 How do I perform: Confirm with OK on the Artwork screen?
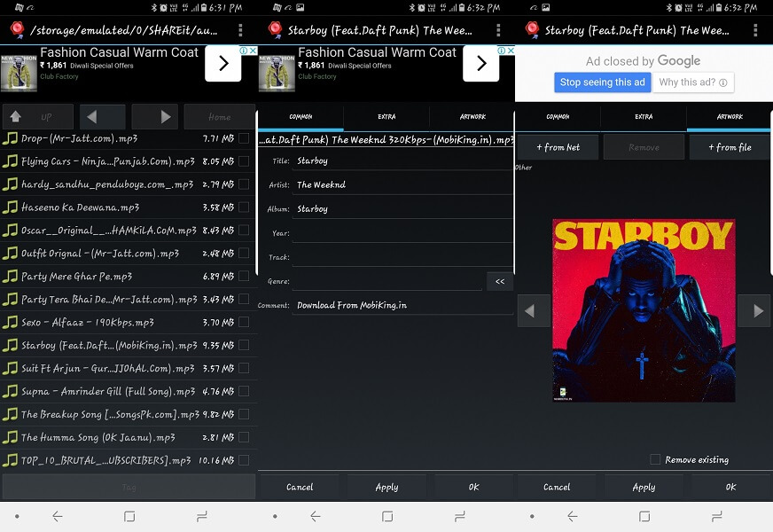[730, 487]
